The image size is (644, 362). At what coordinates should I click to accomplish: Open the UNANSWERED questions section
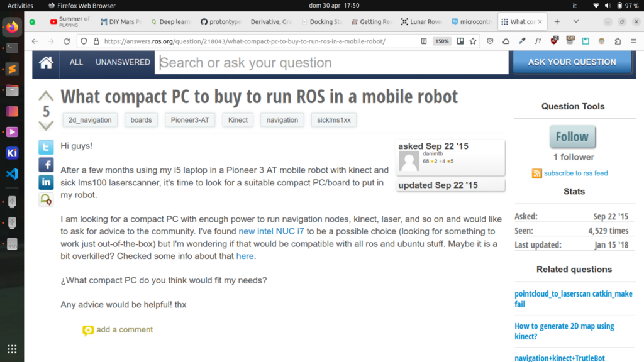(123, 62)
